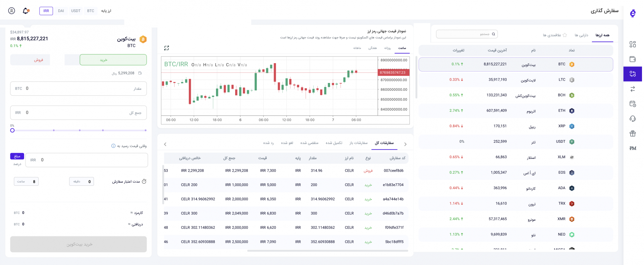
Task: Click the orders table horizontal scrollbar
Action: pos(327,251)
